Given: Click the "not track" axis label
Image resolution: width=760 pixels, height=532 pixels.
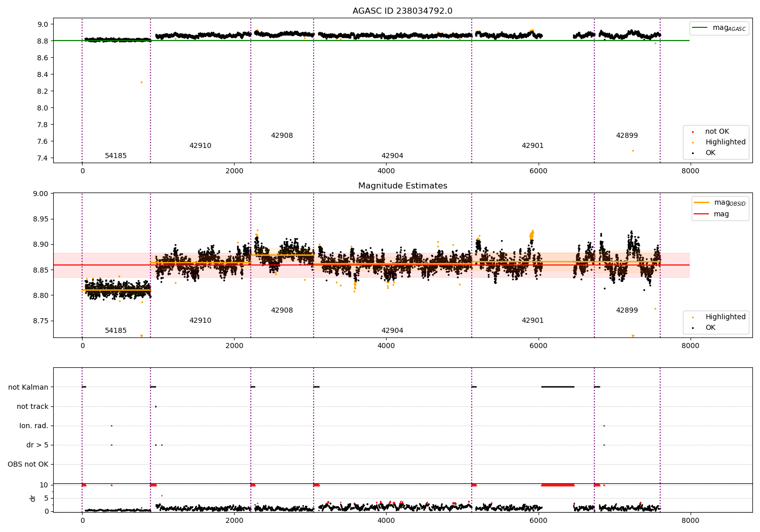Looking at the screenshot, I should pos(32,407).
